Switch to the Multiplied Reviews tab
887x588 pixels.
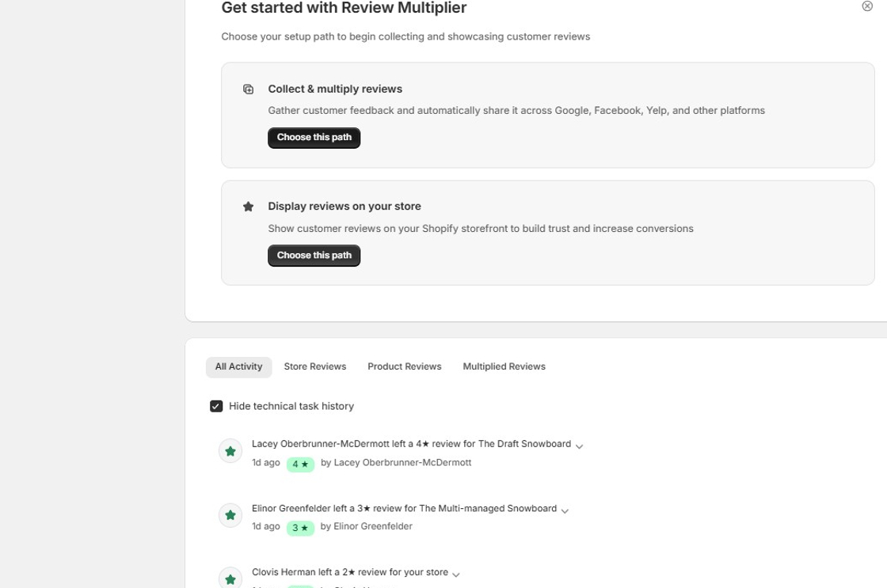click(x=504, y=366)
